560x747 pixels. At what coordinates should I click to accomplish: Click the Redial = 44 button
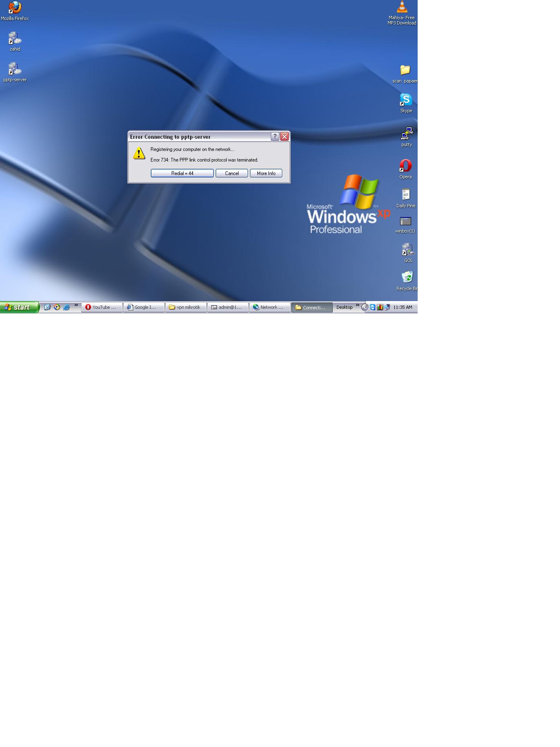182,173
